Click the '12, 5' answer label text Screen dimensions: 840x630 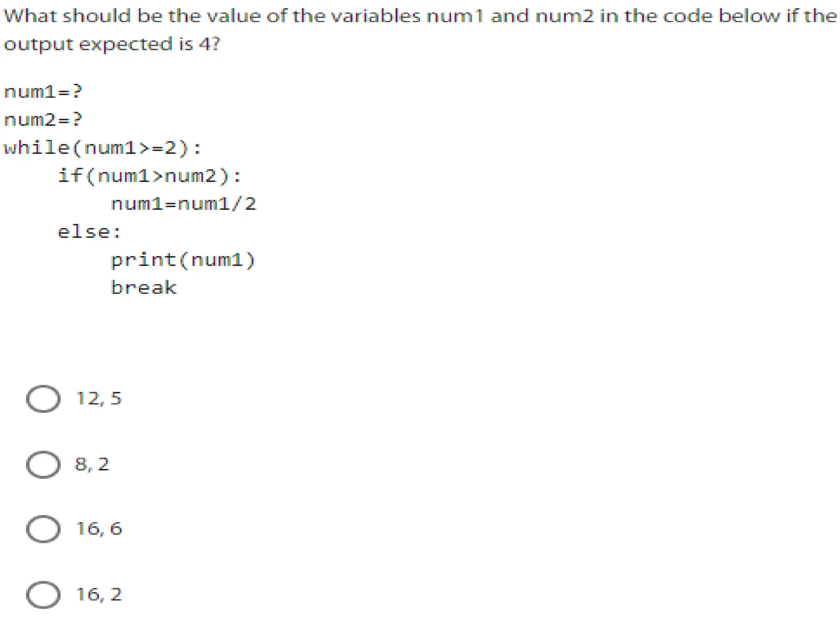tap(98, 398)
